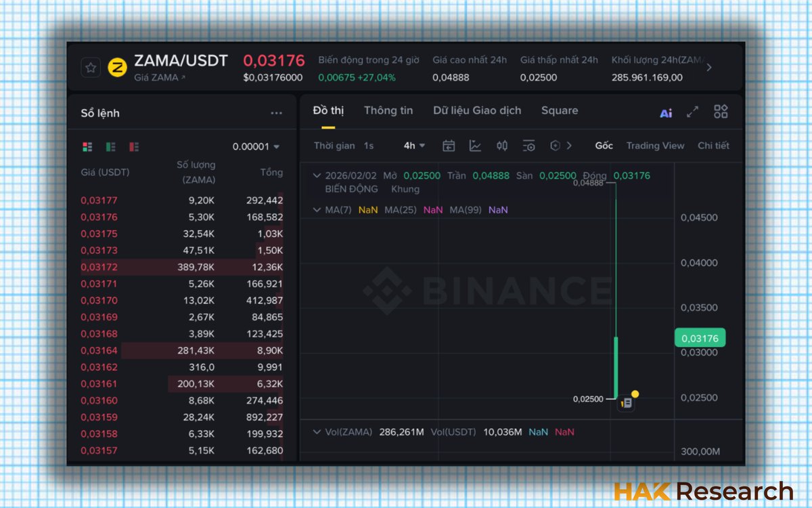Open the Dữ liệu Giao dịch tab
812x508 pixels.
click(x=477, y=110)
